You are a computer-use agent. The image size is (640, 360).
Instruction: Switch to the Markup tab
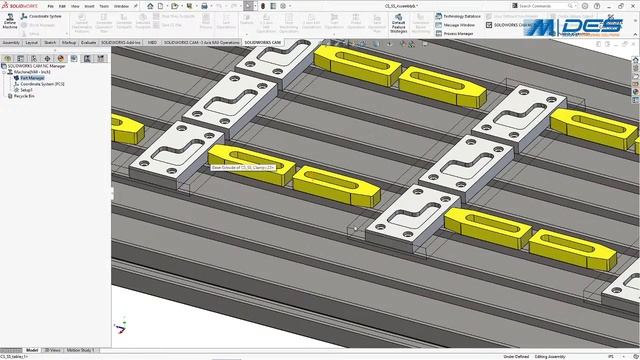coord(69,42)
